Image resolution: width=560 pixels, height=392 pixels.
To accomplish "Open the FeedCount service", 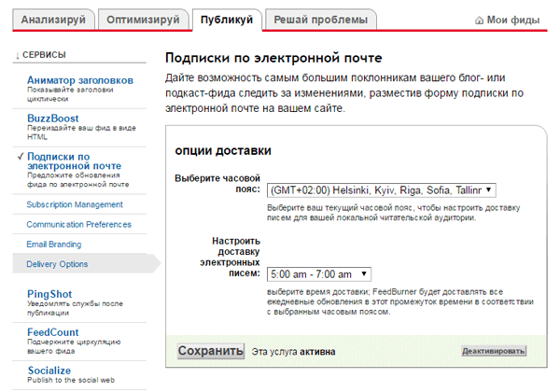I will pyautogui.click(x=53, y=332).
